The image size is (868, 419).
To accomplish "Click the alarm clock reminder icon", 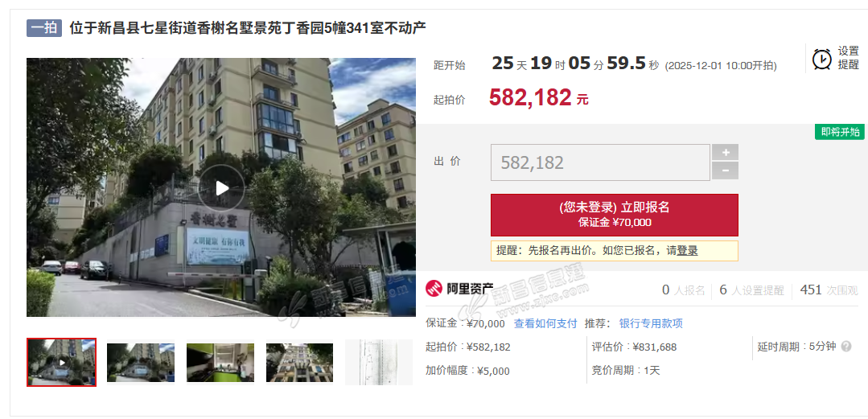I will click(x=821, y=59).
